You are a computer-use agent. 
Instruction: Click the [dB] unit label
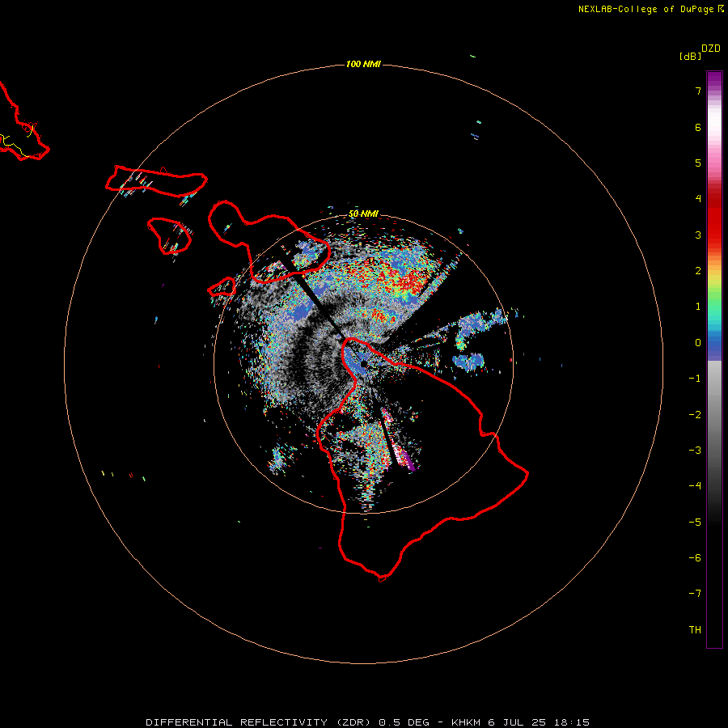tap(690, 56)
